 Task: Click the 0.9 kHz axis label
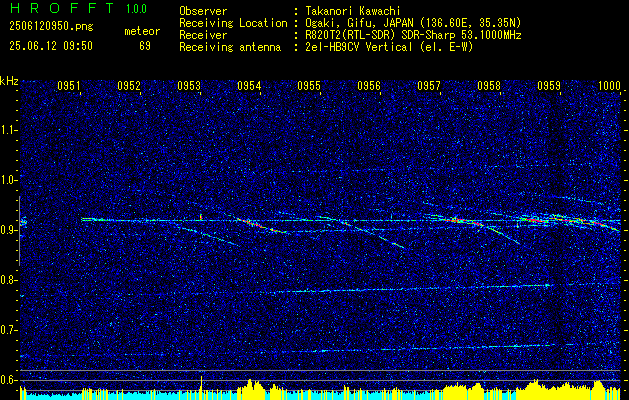point(9,230)
